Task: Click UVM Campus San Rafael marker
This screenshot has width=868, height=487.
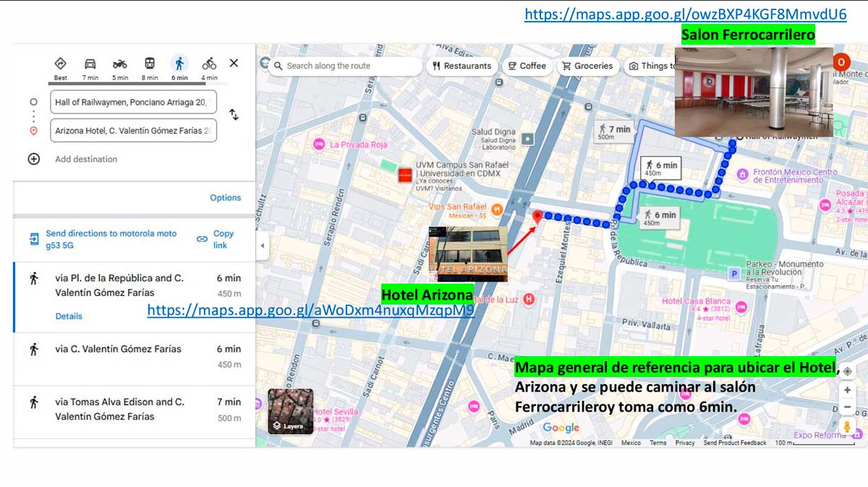Action: point(405,174)
